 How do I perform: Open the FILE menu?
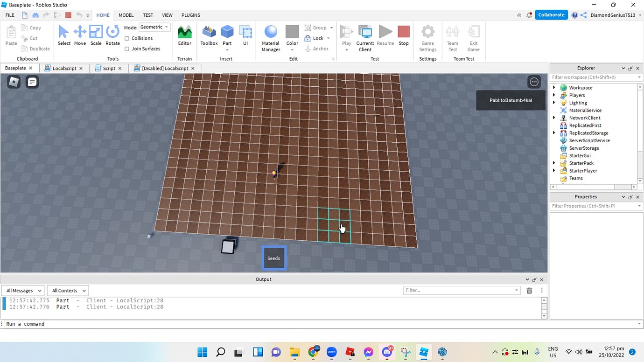pos(10,15)
